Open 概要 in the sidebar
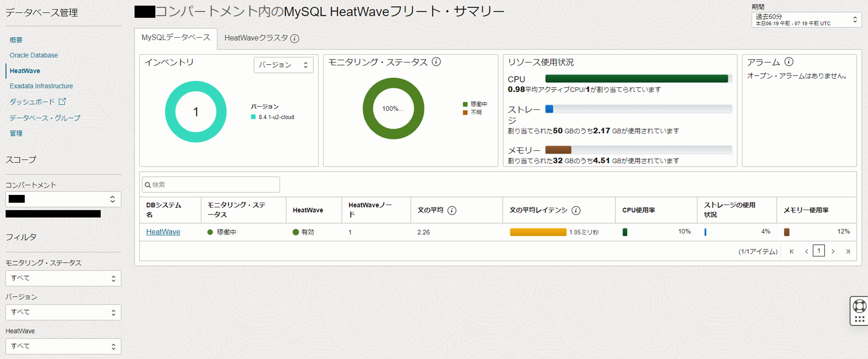 16,40
